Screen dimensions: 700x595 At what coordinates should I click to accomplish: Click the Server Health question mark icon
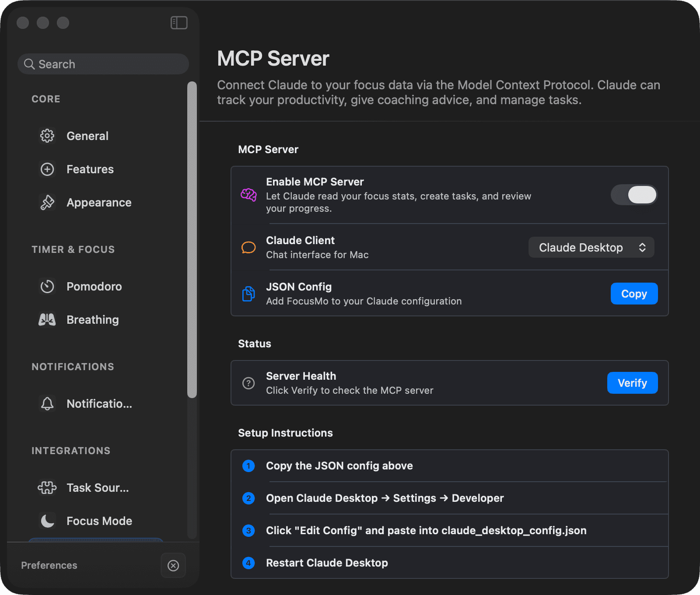pos(248,383)
